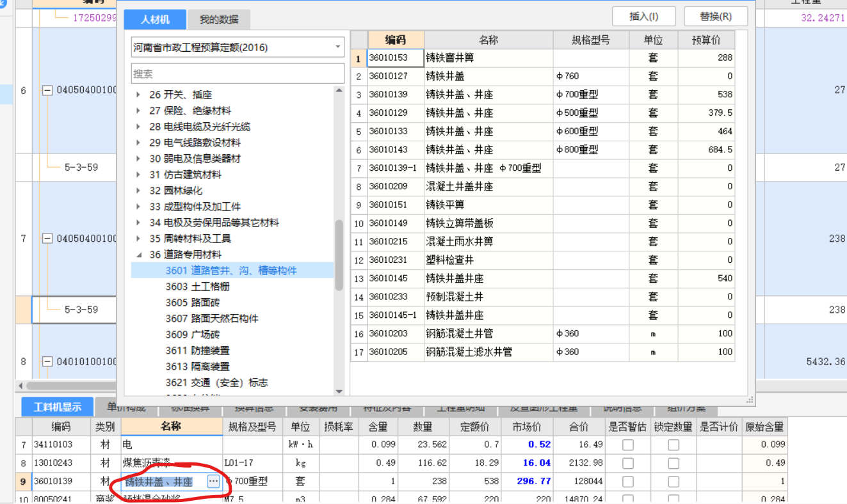The height and width of the screenshot is (504, 847).
Task: Select tree item 3613 隔离装置
Action: 198,366
